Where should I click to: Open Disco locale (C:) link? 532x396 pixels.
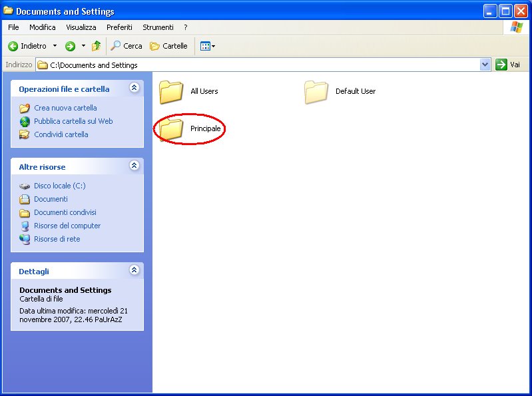60,186
